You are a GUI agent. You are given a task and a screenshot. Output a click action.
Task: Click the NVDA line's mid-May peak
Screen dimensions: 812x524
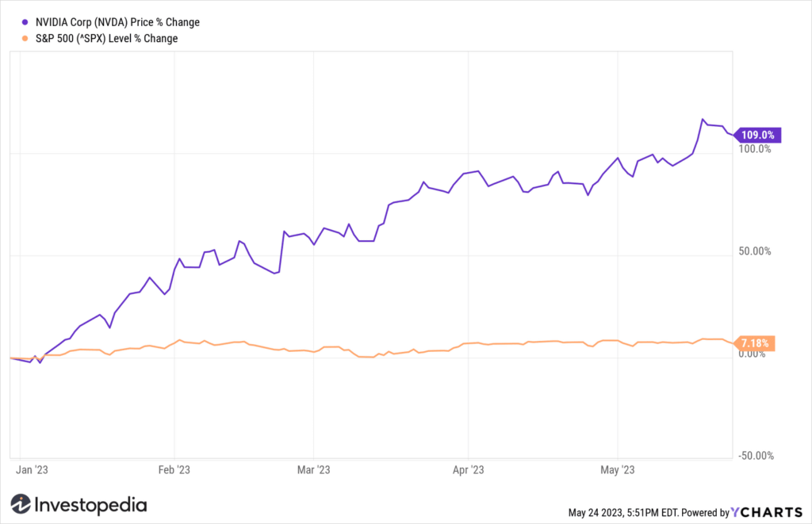coord(703,119)
